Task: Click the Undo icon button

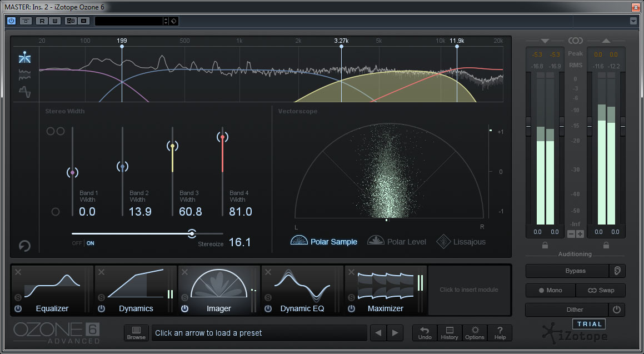Action: (425, 333)
